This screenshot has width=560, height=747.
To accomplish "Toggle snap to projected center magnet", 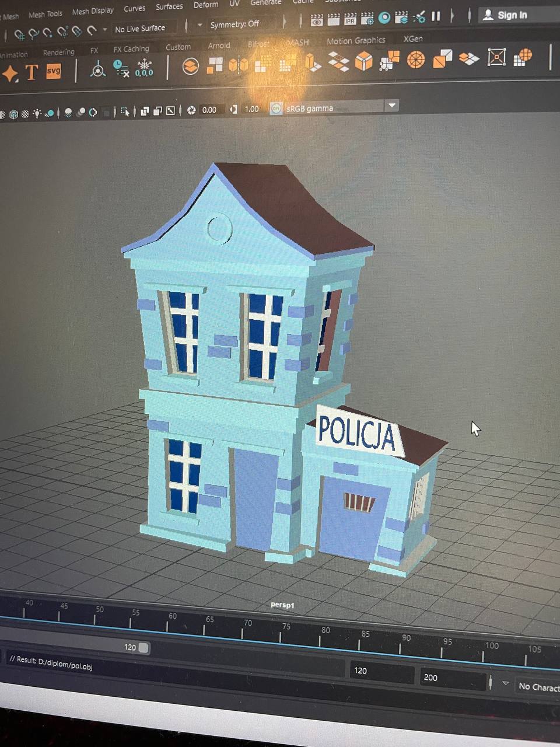I will point(62,31).
